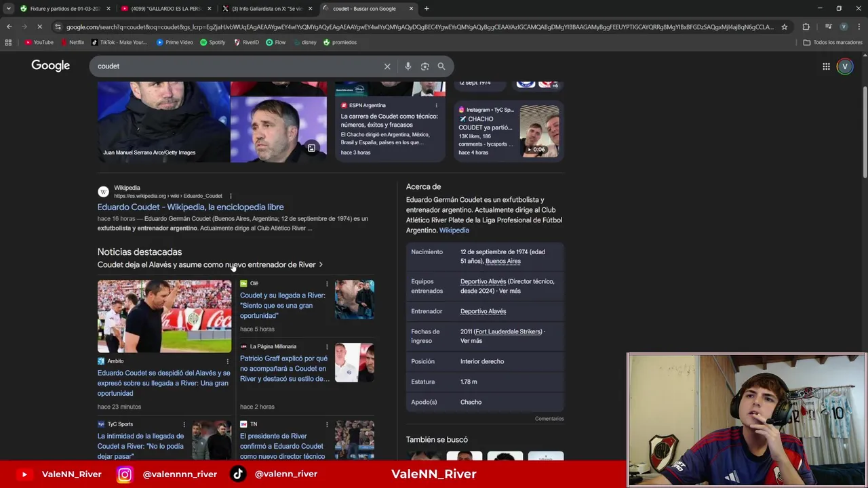The height and width of the screenshot is (488, 868).
Task: Open the Ámbito news photo thumbnail
Action: [x=164, y=317]
